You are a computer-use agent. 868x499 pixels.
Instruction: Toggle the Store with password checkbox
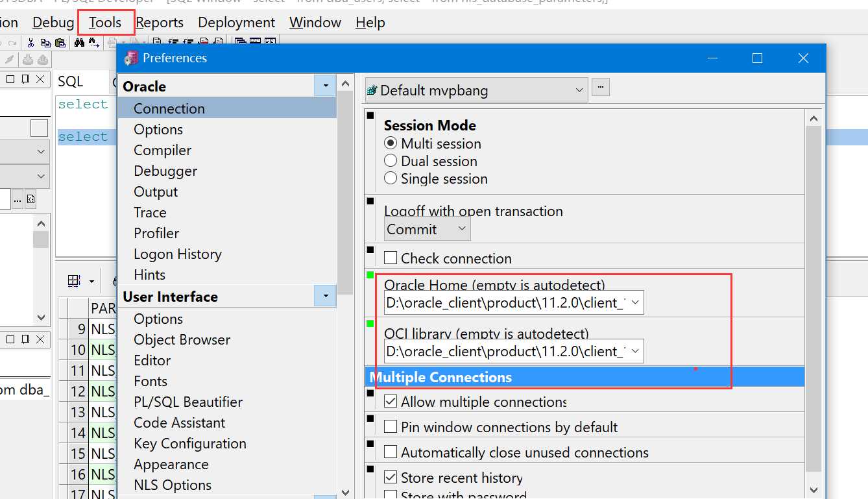(x=391, y=495)
